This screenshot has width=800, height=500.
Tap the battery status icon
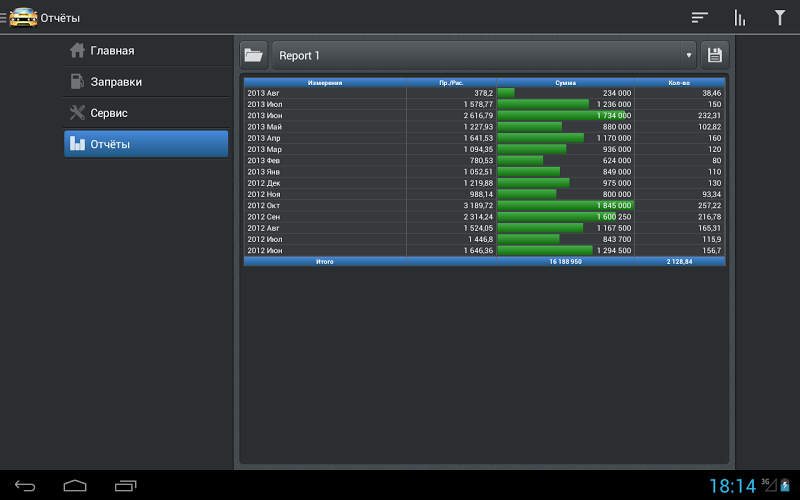(785, 485)
